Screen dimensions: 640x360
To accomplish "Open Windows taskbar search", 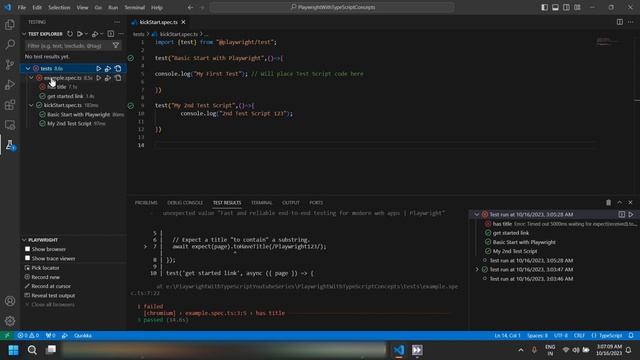I will pyautogui.click(x=32, y=350).
